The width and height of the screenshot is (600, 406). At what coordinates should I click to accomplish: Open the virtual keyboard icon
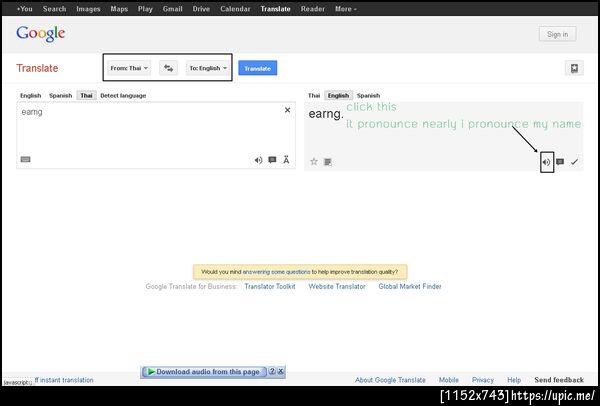coord(26,159)
